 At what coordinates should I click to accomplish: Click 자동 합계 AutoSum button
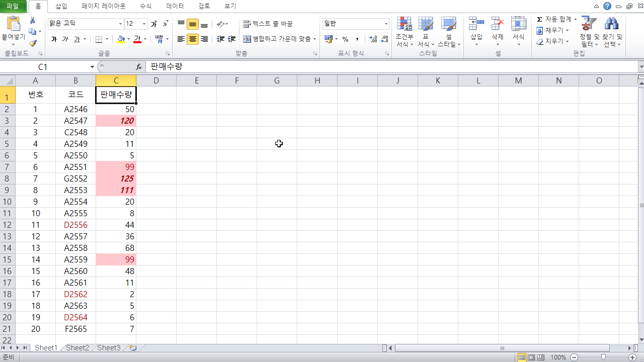[x=554, y=19]
